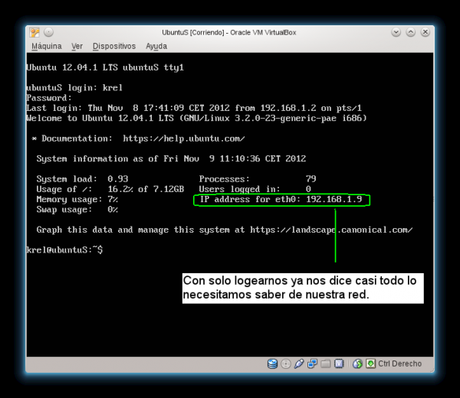The width and height of the screenshot is (460, 398).
Task: Click the 'Last login' line in terminal
Action: (x=194, y=108)
